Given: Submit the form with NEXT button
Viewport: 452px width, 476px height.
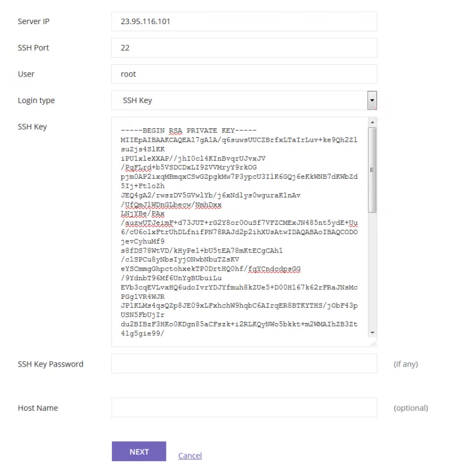Looking at the screenshot, I should pyautogui.click(x=139, y=451).
